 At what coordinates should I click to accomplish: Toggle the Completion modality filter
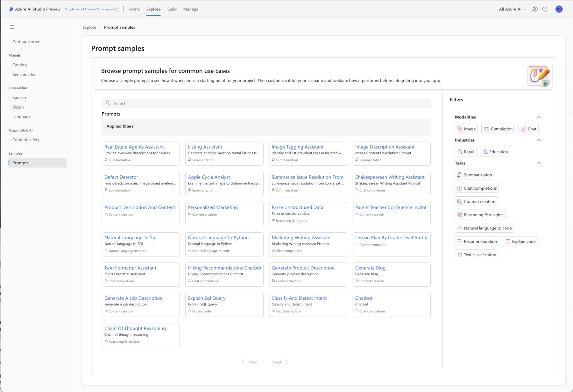(498, 129)
